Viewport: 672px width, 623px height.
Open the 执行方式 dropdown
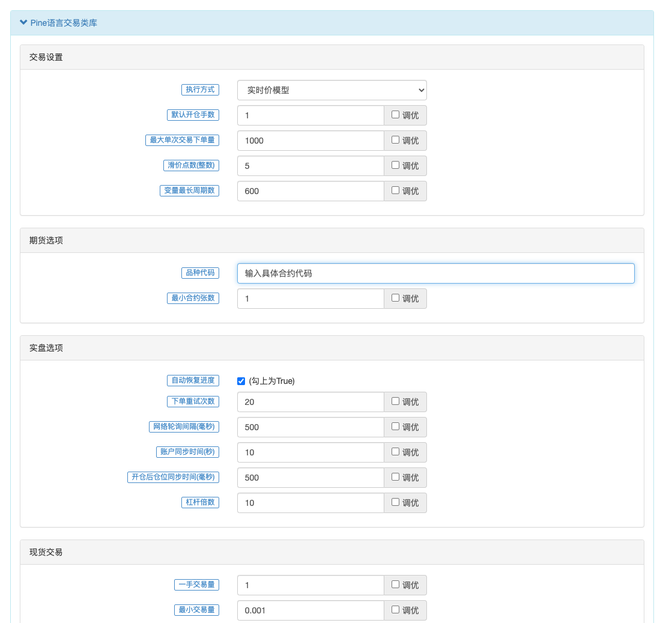(x=331, y=90)
